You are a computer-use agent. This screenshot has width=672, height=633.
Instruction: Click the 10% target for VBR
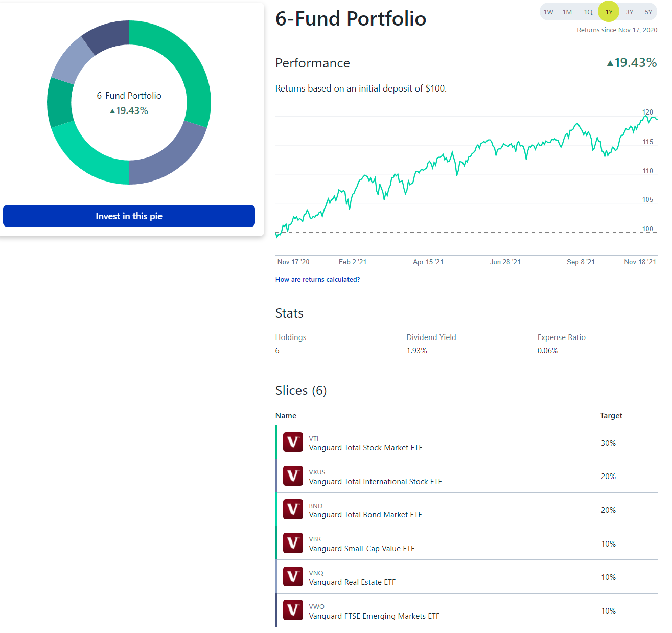(608, 544)
